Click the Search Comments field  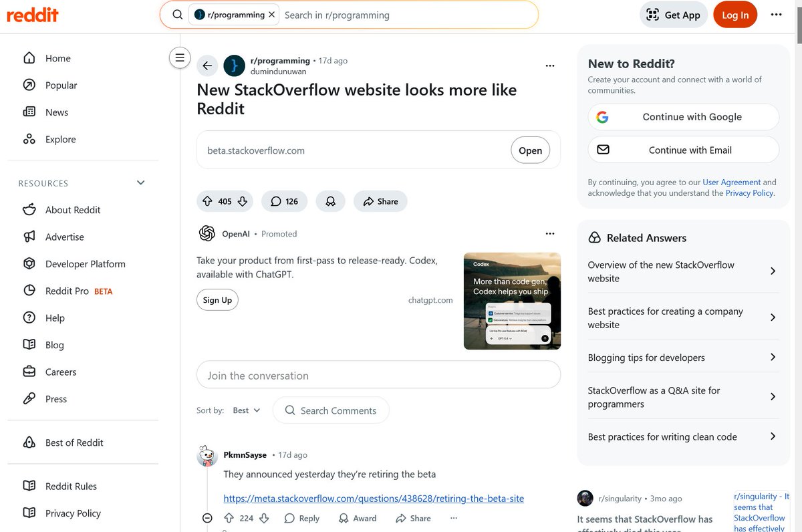point(331,410)
